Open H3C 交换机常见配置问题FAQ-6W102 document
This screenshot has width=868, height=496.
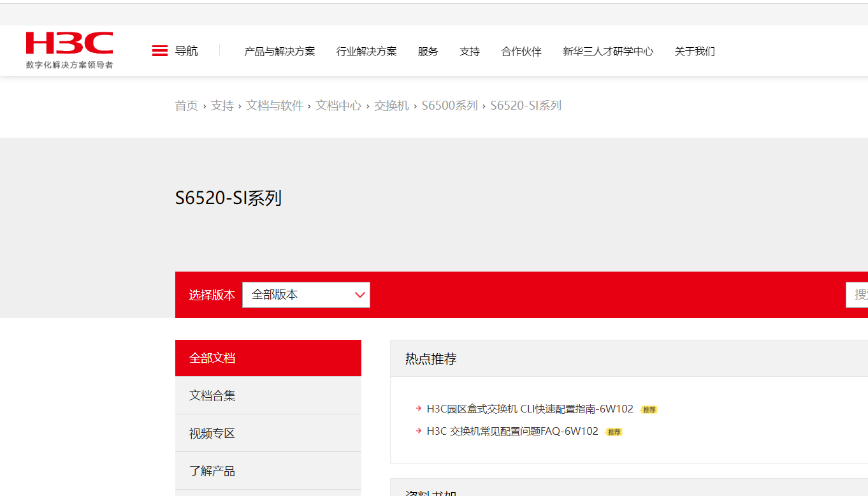click(512, 432)
